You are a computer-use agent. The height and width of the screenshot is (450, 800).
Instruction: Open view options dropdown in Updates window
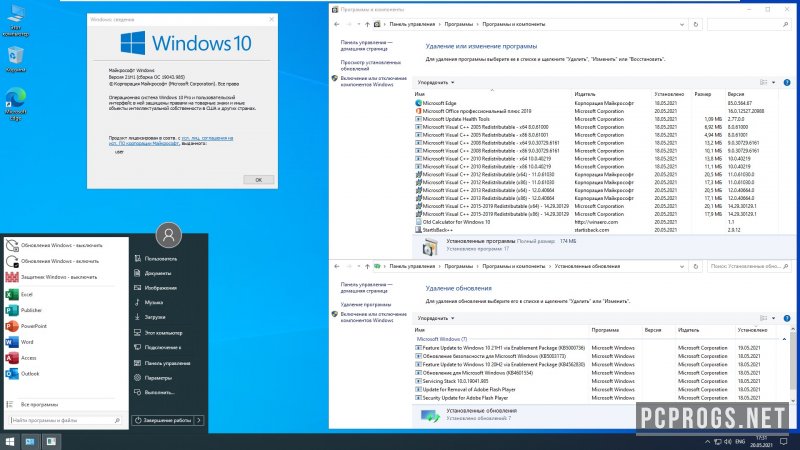[x=773, y=318]
